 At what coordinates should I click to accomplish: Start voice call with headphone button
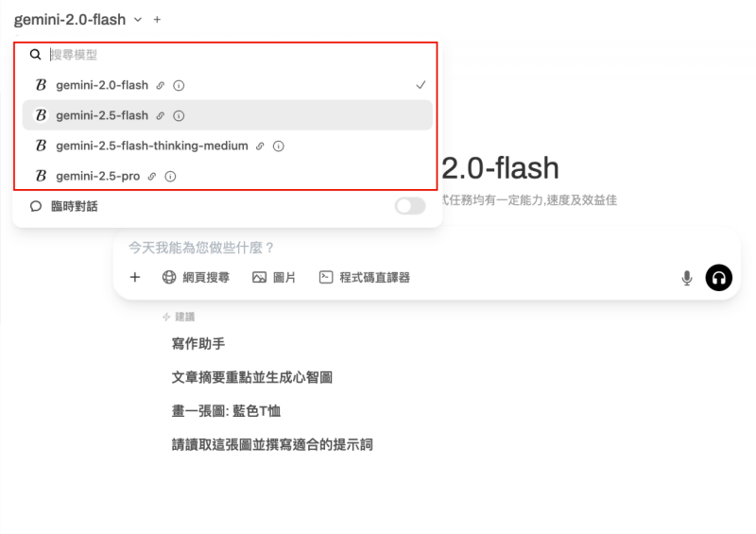coord(719,278)
